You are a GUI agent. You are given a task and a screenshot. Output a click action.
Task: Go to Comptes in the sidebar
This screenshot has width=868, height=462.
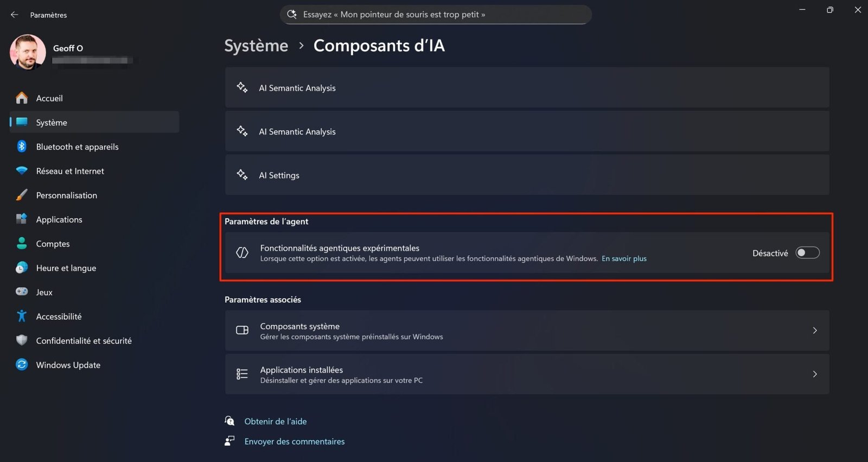coord(53,244)
